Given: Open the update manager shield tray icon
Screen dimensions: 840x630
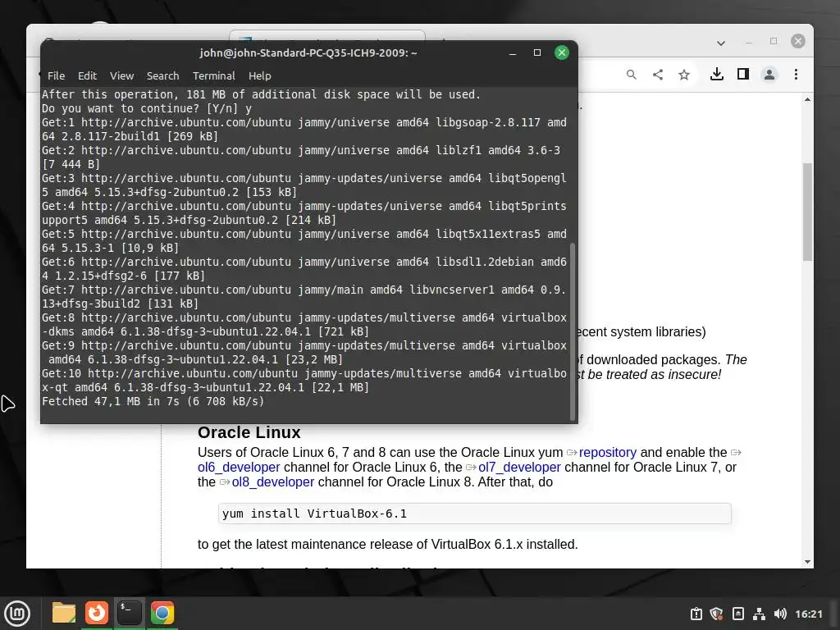Looking at the screenshot, I should 717,614.
